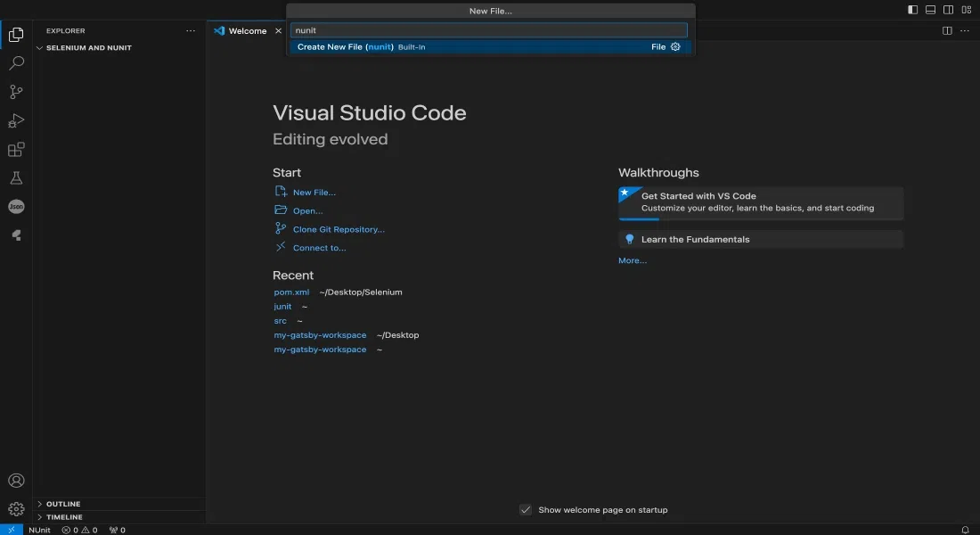Click the JSON icon in activity bar
The image size is (980, 535).
tap(16, 206)
